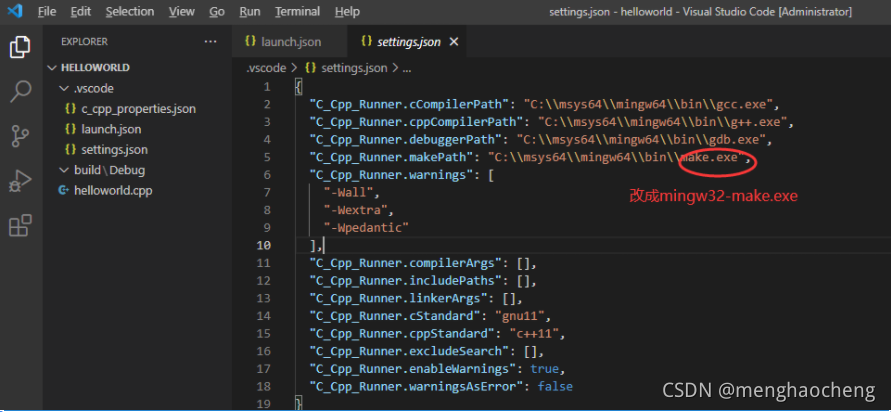The image size is (891, 412).
Task: Click breadcrumb JSON icon before settings.json
Action: [x=310, y=68]
